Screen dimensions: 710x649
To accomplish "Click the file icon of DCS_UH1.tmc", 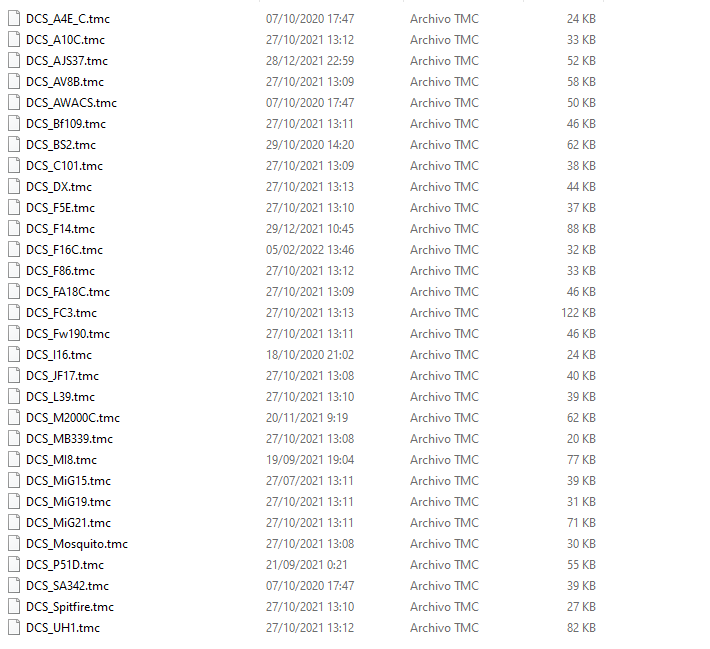I will click(14, 628).
